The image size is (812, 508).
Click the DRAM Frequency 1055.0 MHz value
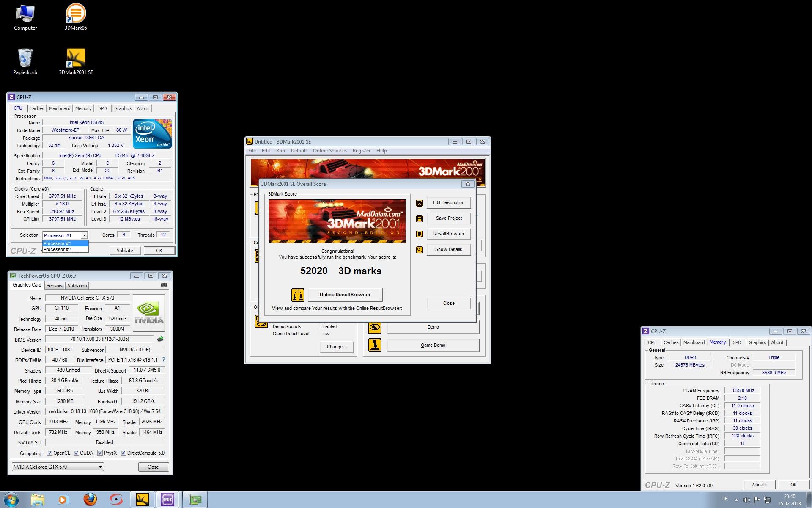point(742,391)
